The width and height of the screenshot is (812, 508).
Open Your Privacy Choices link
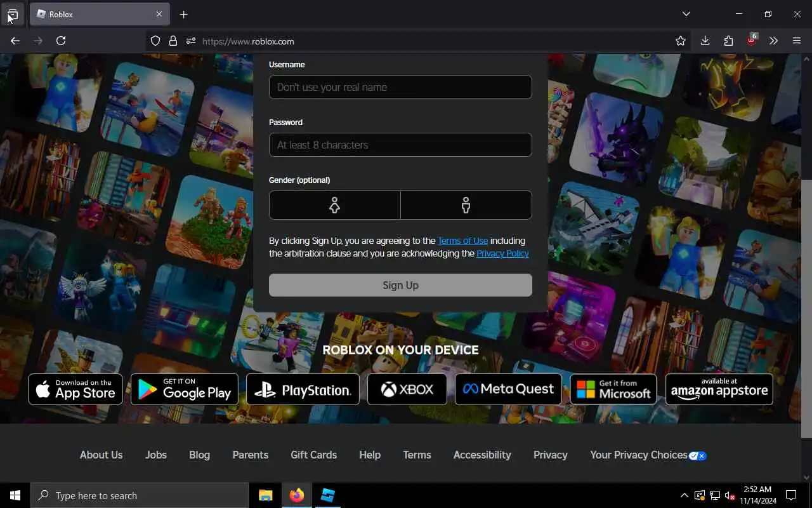coord(648,455)
